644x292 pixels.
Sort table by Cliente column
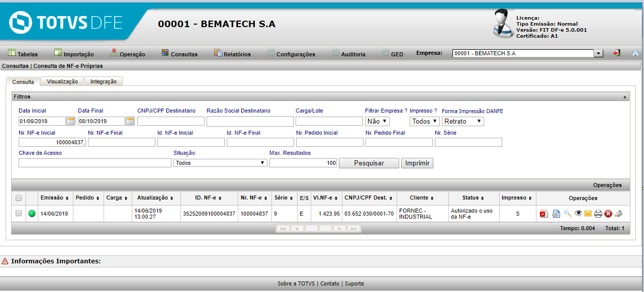click(x=422, y=198)
